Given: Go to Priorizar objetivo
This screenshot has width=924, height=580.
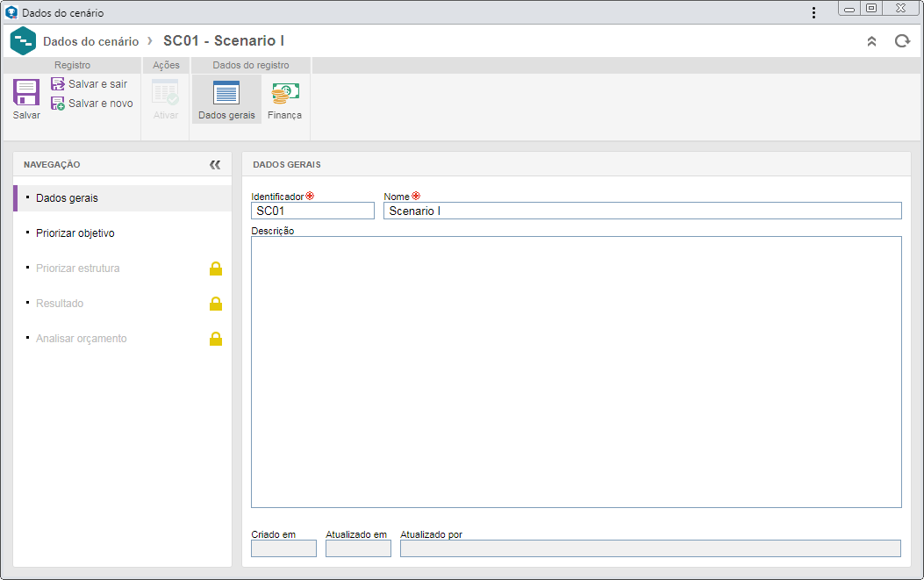Looking at the screenshot, I should (x=123, y=233).
